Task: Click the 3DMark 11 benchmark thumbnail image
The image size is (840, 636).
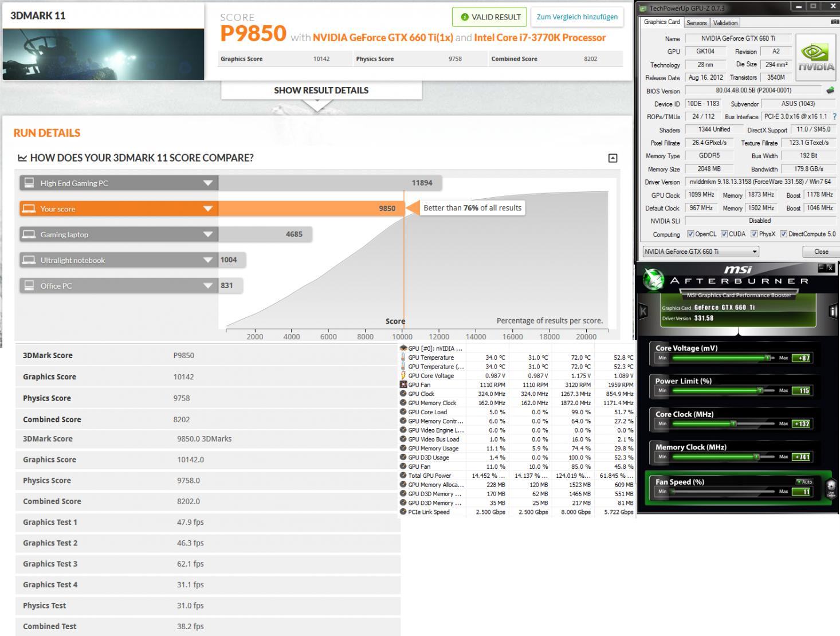Action: (x=103, y=54)
